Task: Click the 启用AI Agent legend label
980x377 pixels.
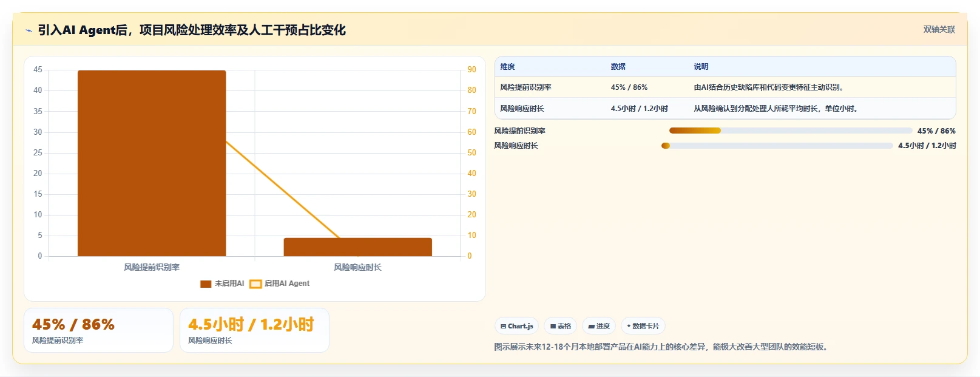Action: pyautogui.click(x=287, y=284)
